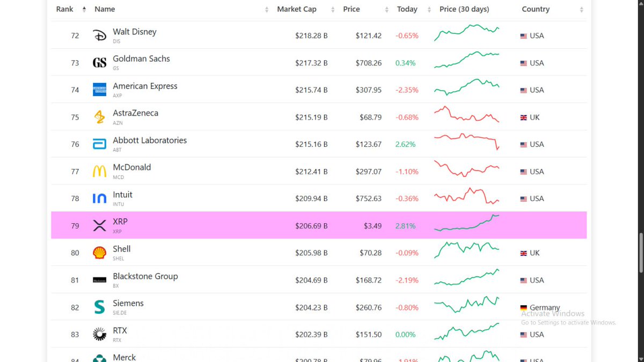Screen dimensions: 644x362
Task: Open the Siemens company link
Action: 128,303
